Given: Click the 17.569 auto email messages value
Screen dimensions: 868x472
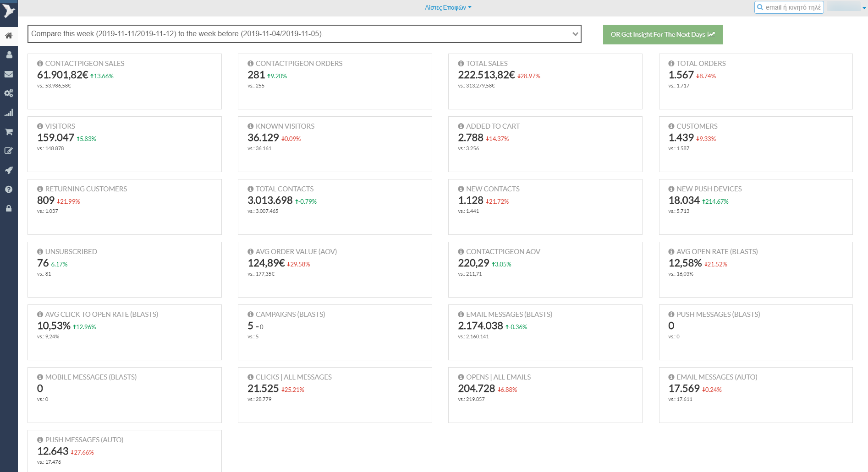Looking at the screenshot, I should coord(684,389).
